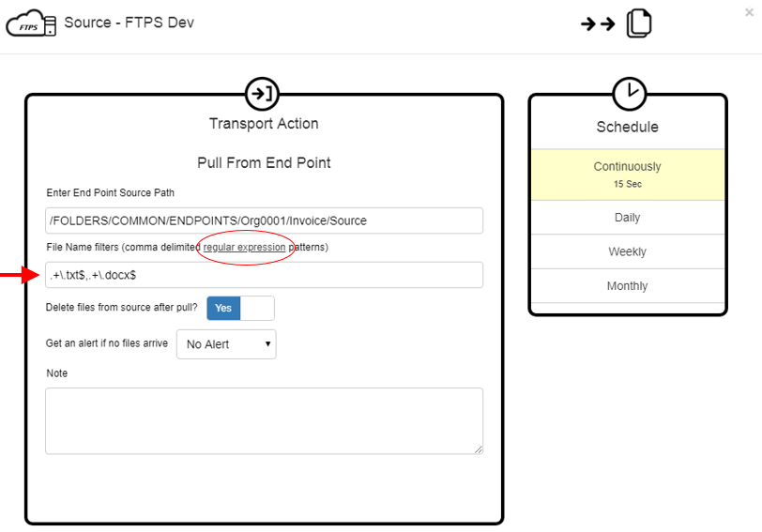Click inside the Note text area
The width and height of the screenshot is (762, 532).
264,420
